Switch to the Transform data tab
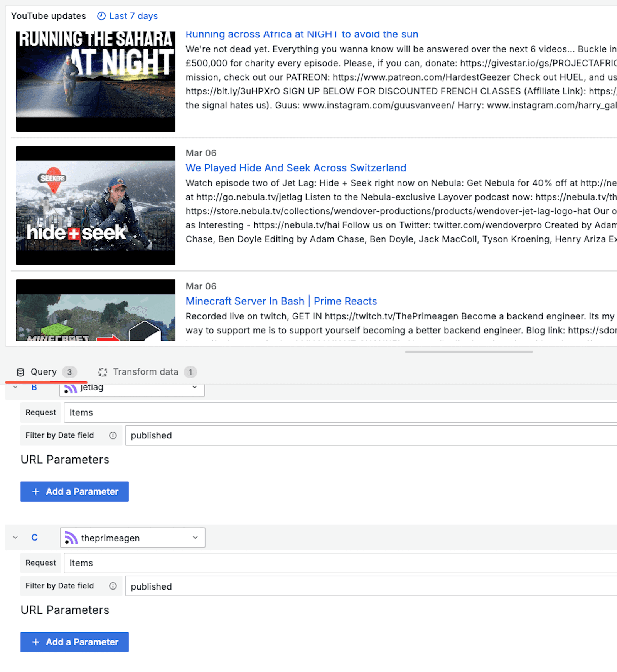This screenshot has height=672, width=617. [x=148, y=372]
